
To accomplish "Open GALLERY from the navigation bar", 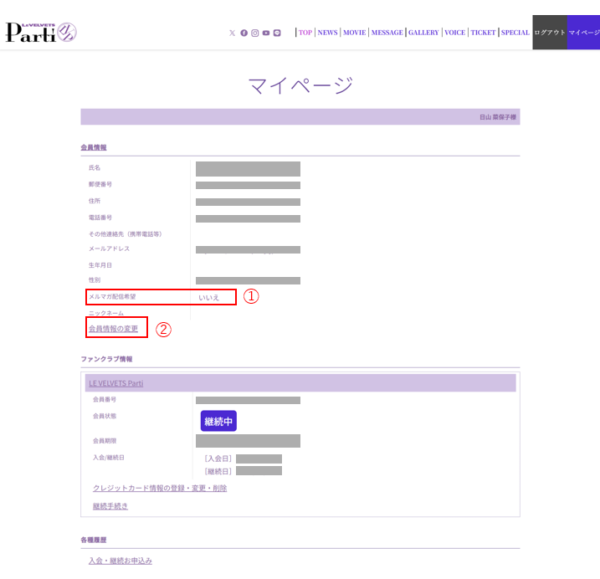I will coord(424,33).
